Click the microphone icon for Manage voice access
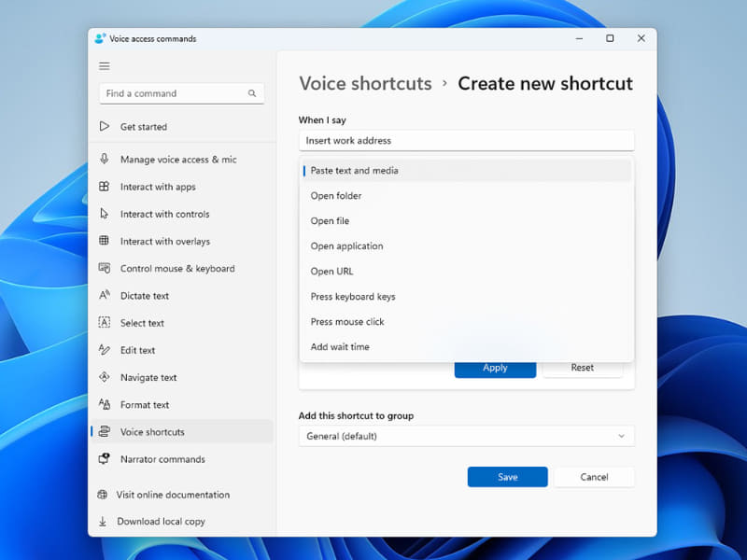 (105, 159)
